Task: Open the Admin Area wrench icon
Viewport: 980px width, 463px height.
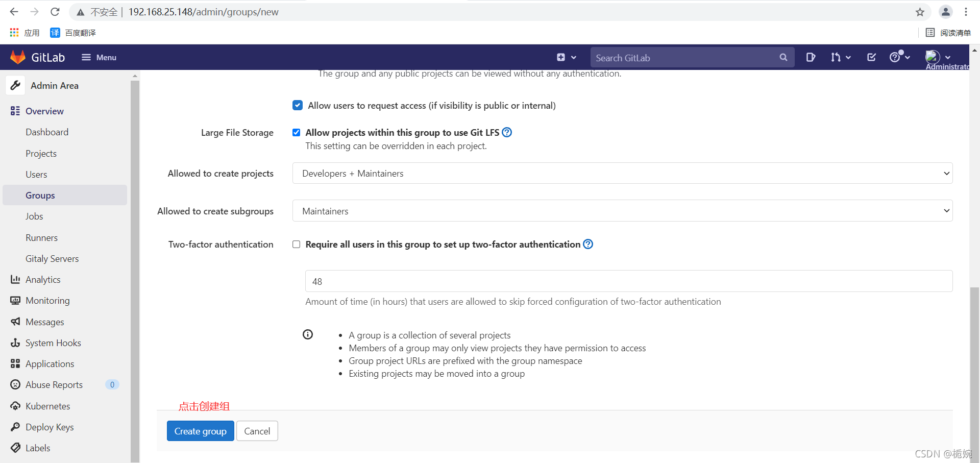Action: [x=15, y=85]
